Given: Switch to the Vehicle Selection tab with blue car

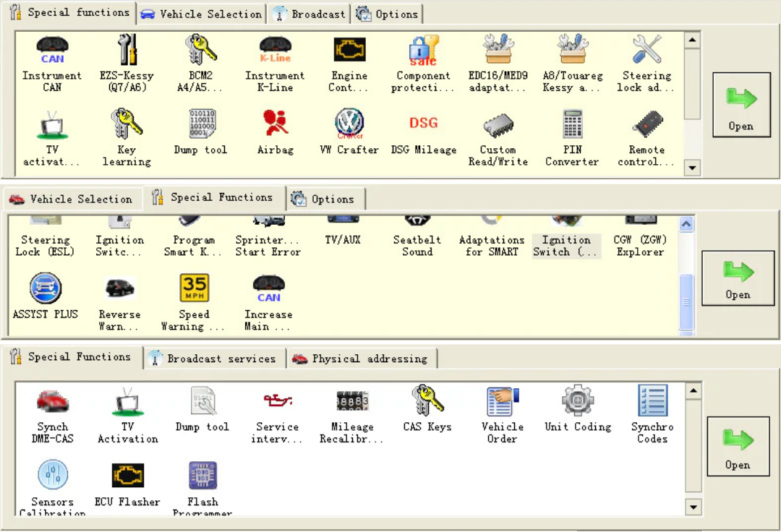Looking at the screenshot, I should click(202, 14).
